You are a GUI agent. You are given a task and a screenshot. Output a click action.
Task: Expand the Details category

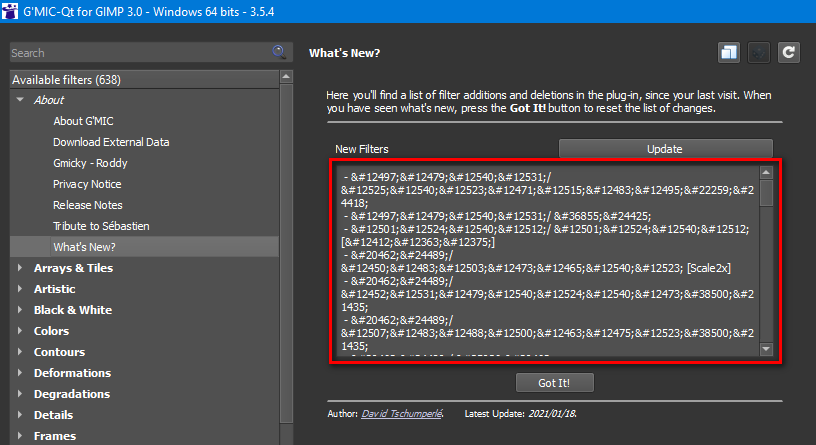(20, 414)
